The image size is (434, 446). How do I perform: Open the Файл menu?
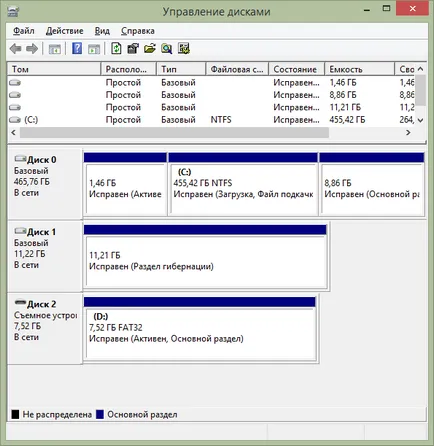23,31
